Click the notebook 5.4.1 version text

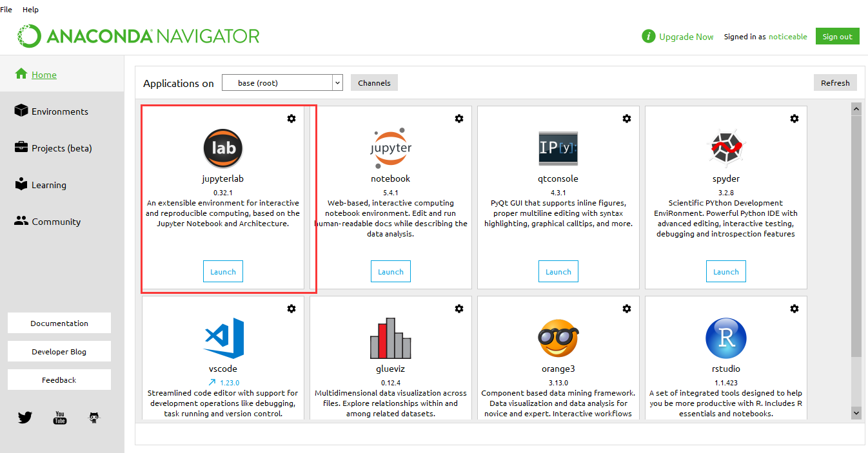[391, 192]
